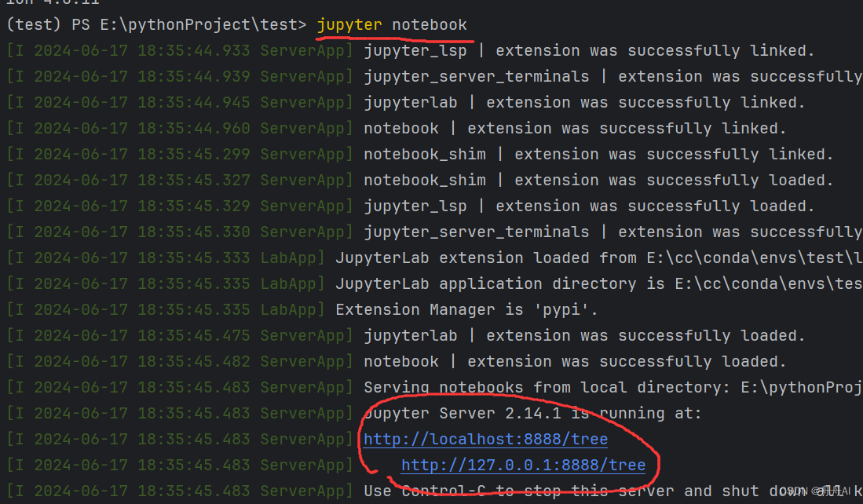The height and width of the screenshot is (504, 863).
Task: Click 'jupyter_lsp | extension was successfully linked.' line
Action: pyautogui.click(x=589, y=50)
